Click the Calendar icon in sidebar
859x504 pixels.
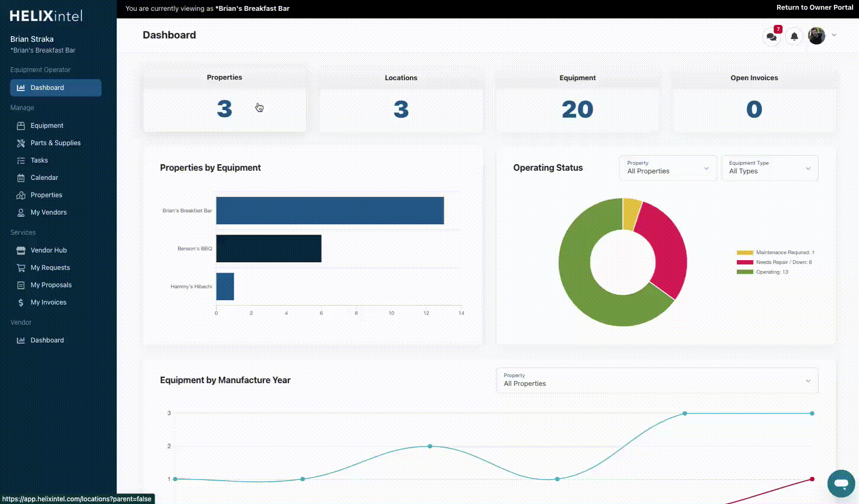point(21,178)
